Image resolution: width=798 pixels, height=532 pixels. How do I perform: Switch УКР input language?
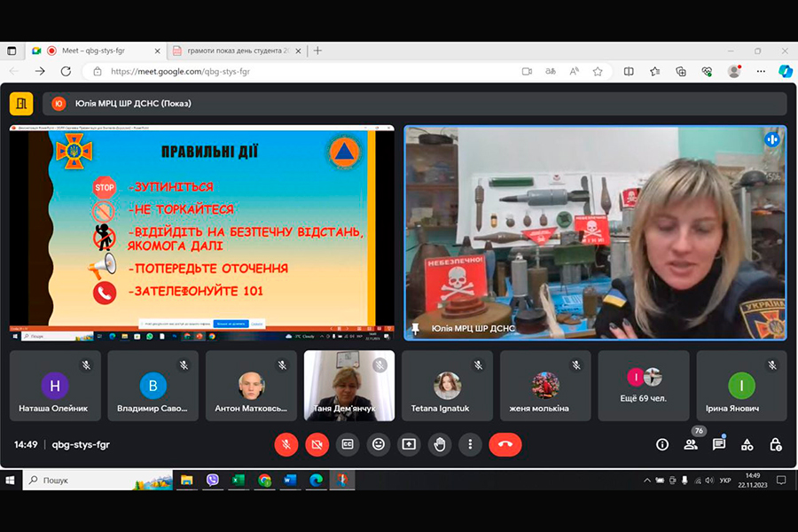tap(725, 480)
